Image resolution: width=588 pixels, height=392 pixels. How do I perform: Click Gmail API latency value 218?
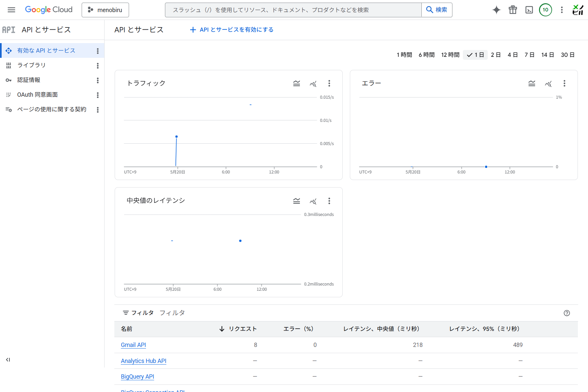pyautogui.click(x=417, y=345)
